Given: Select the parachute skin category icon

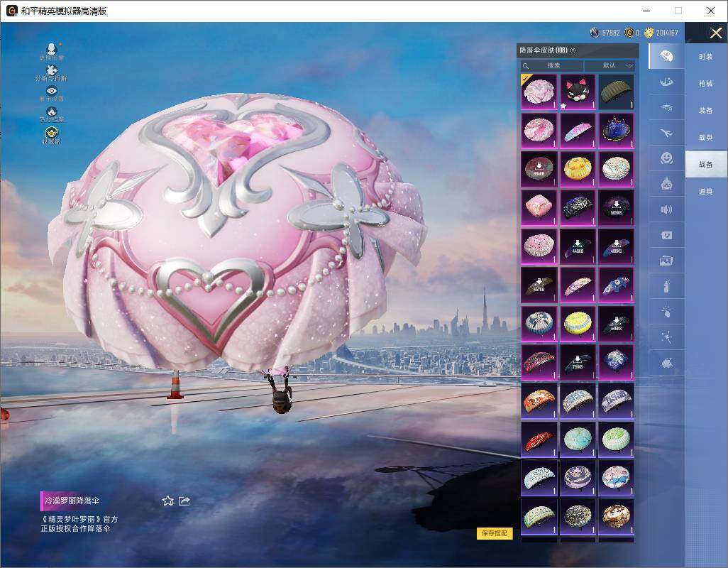Looking at the screenshot, I should tap(666, 56).
